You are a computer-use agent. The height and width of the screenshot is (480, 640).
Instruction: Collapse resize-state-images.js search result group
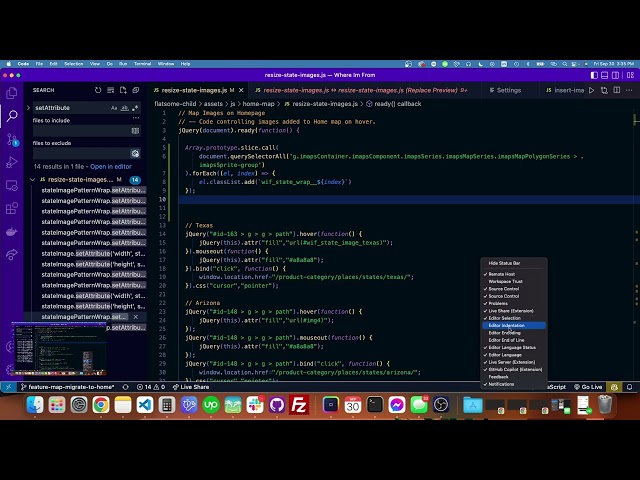(32, 180)
